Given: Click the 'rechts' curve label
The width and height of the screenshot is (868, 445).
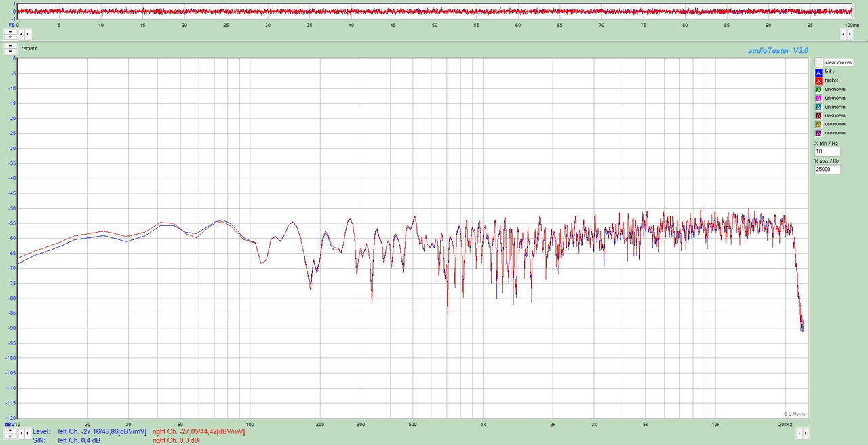Looking at the screenshot, I should [831, 81].
